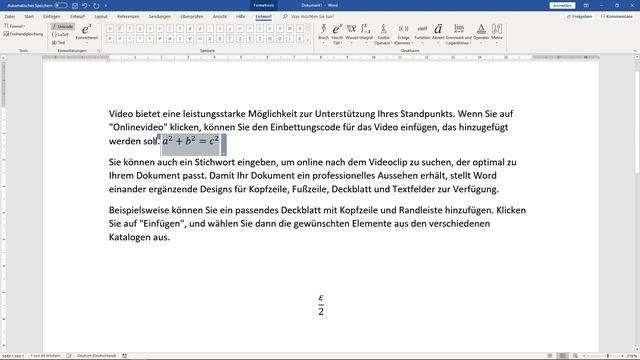Open the Integral structure menu
The width and height of the screenshot is (640, 360).
pyautogui.click(x=366, y=34)
